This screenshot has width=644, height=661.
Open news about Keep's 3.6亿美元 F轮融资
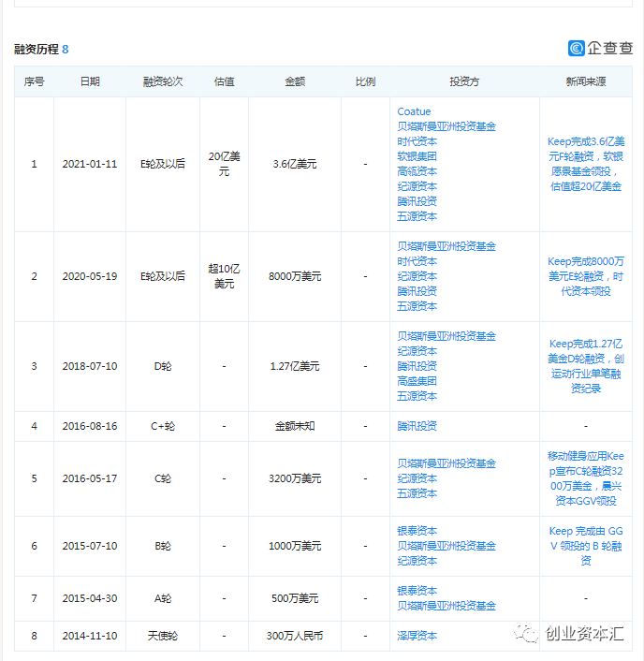(586, 164)
